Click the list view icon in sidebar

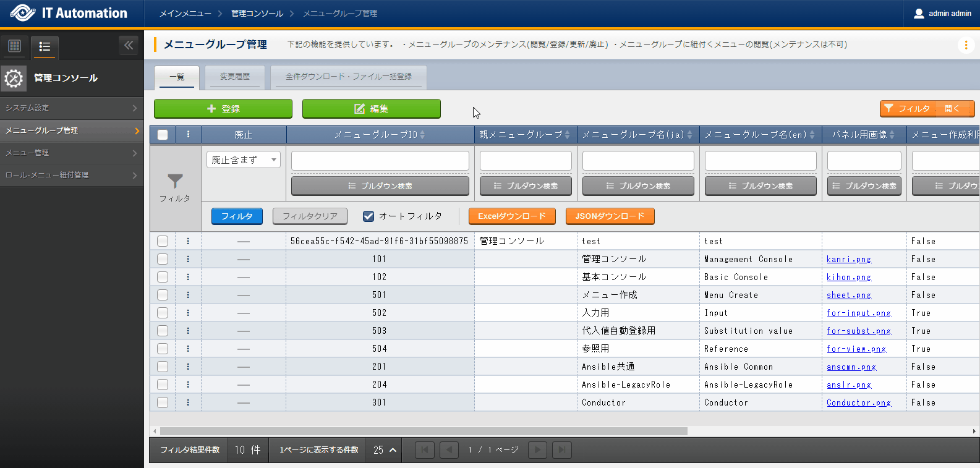45,46
